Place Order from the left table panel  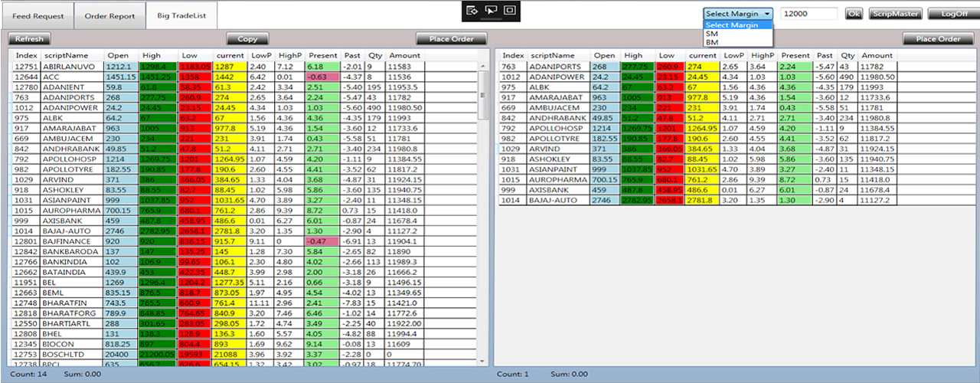pos(451,39)
